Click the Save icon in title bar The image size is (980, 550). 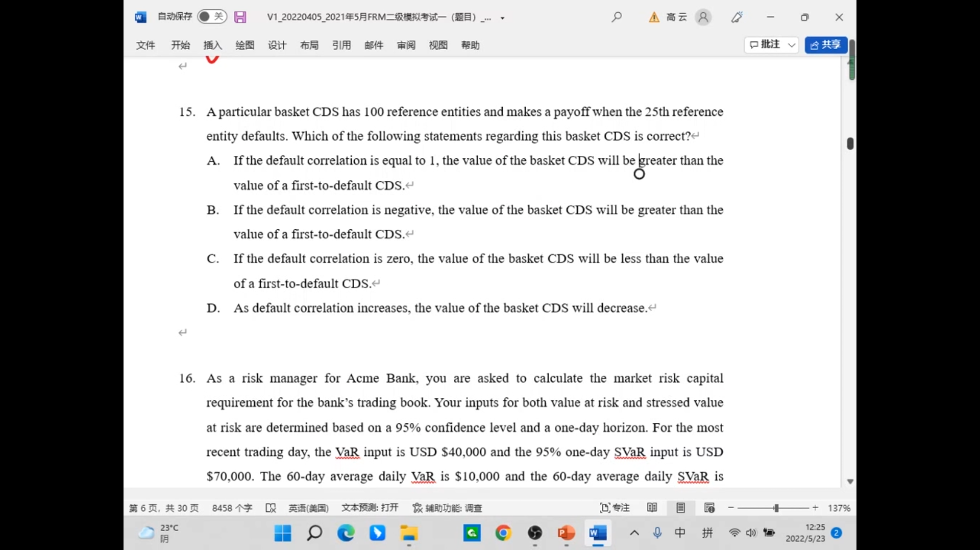pos(240,17)
